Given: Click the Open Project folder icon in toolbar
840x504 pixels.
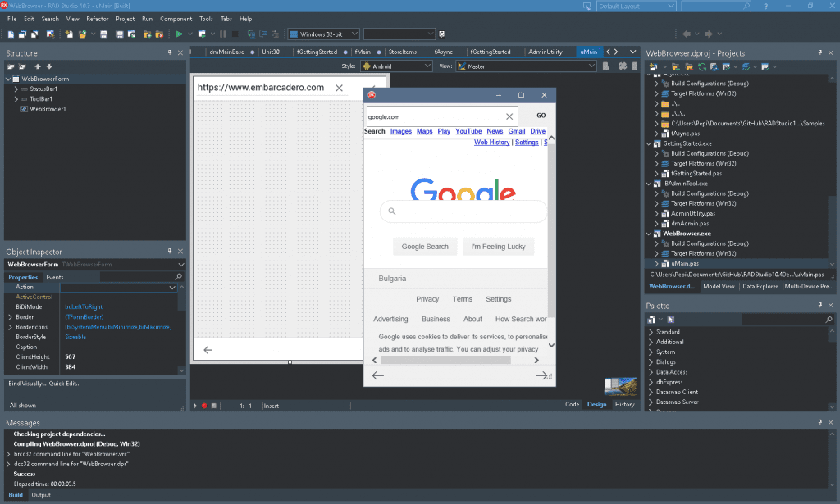Looking at the screenshot, I should (82, 34).
